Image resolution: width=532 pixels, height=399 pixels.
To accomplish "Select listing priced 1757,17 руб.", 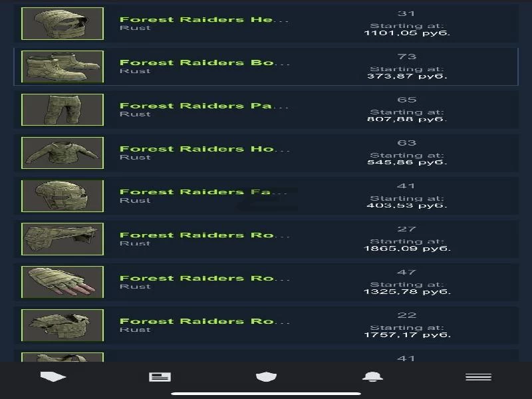I will point(266,325).
